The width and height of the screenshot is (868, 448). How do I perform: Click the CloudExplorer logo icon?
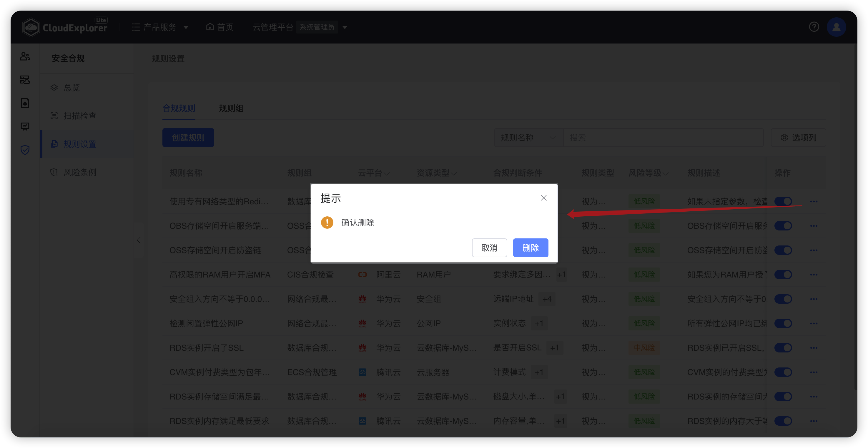[31, 27]
